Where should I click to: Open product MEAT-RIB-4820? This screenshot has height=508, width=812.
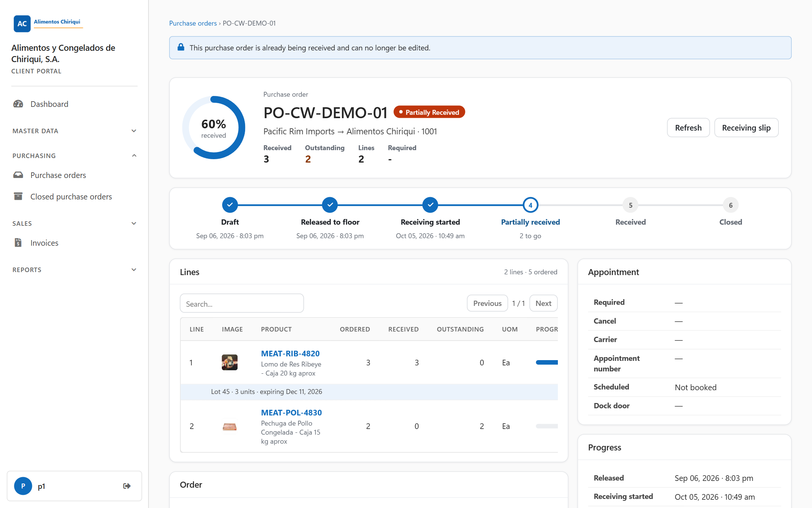click(x=290, y=354)
